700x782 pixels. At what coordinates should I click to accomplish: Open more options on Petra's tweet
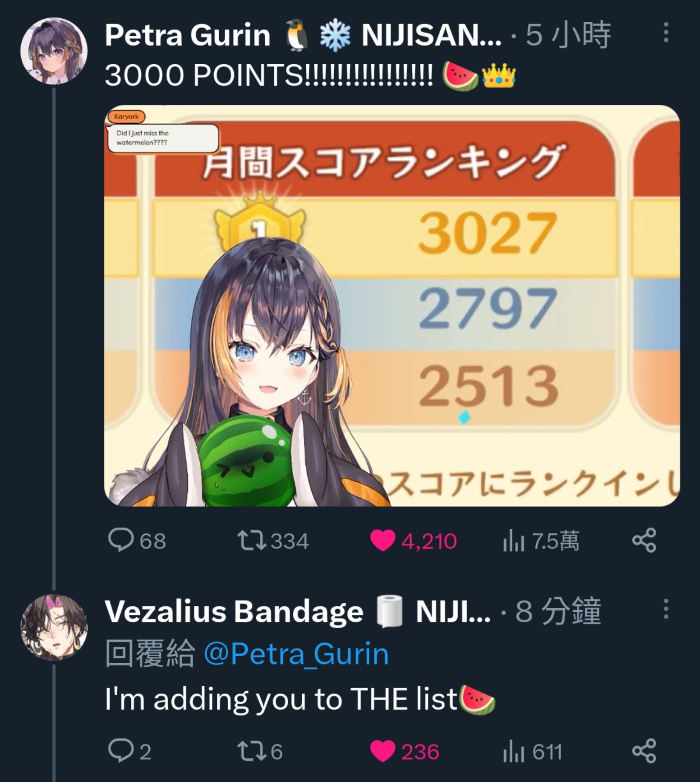pos(666,33)
